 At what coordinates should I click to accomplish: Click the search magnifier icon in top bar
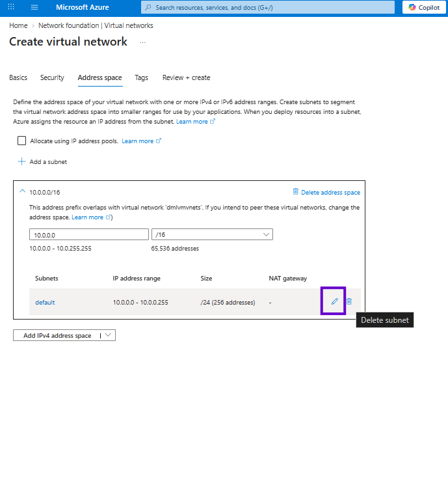(x=148, y=7)
